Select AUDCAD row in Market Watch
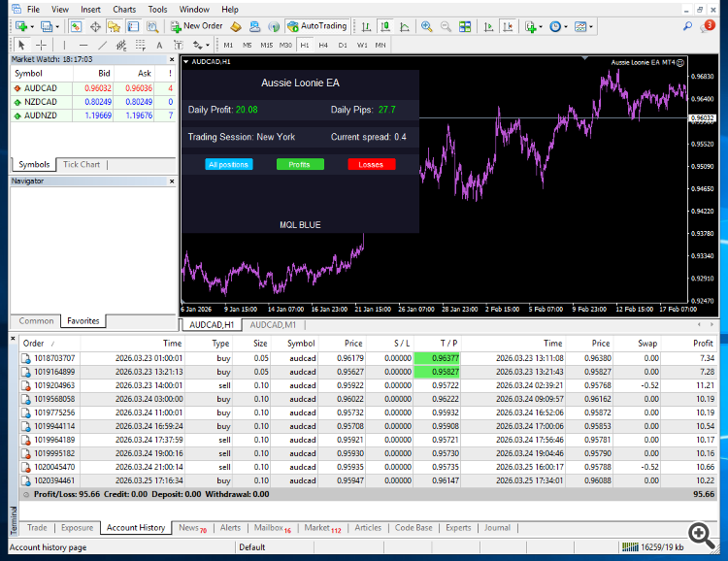Screen dimensions: 728x561 [93, 88]
